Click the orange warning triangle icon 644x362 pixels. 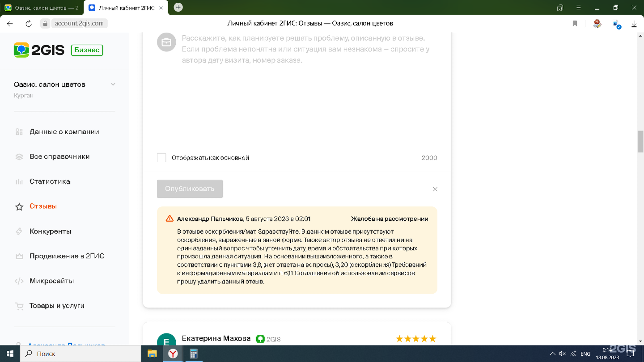coord(169,219)
